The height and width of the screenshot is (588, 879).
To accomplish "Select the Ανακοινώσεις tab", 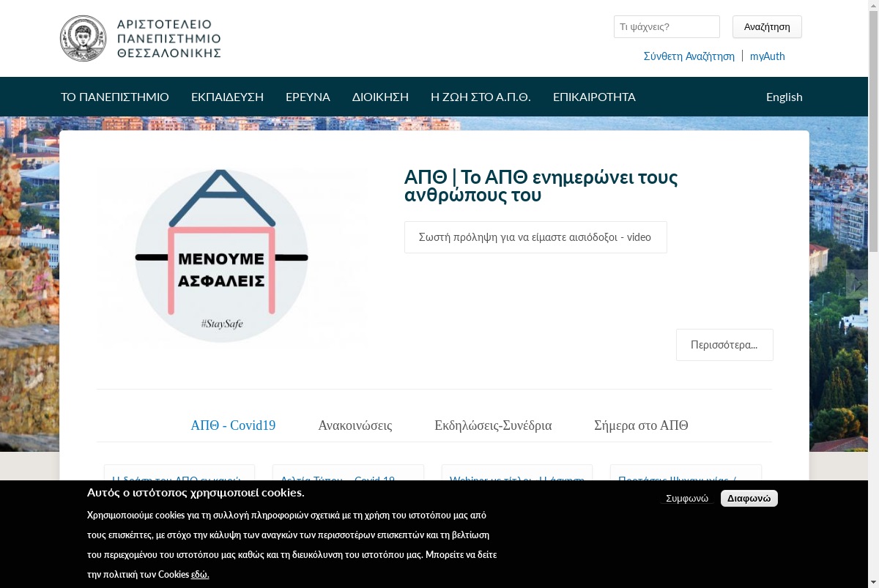I will click(355, 425).
